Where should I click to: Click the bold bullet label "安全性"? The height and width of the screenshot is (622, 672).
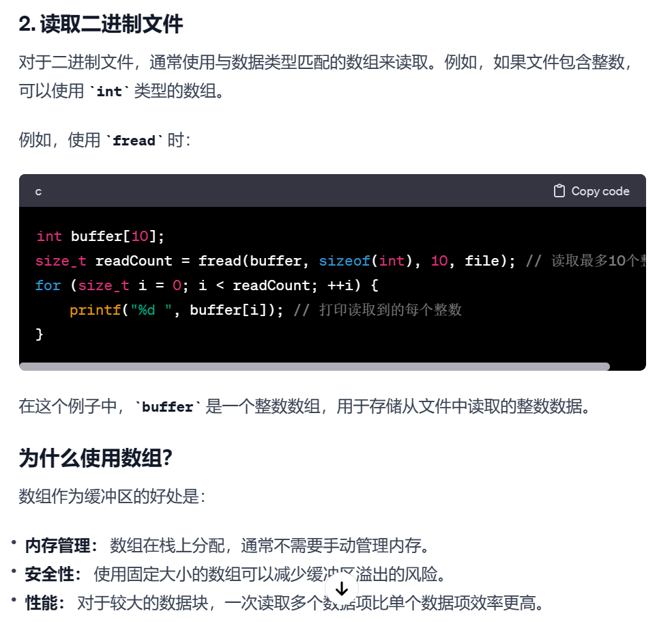coord(50,574)
